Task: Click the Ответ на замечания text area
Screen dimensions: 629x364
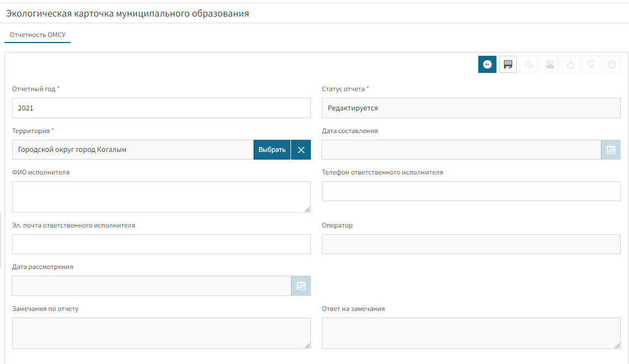Action: pos(471,333)
